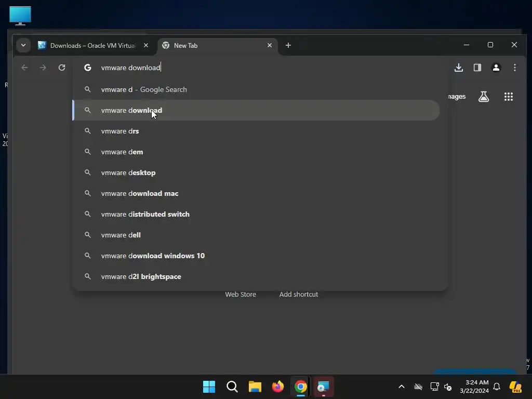Screen dimensions: 532x399
Task: Launch Firefox from the taskbar
Action: click(x=278, y=387)
